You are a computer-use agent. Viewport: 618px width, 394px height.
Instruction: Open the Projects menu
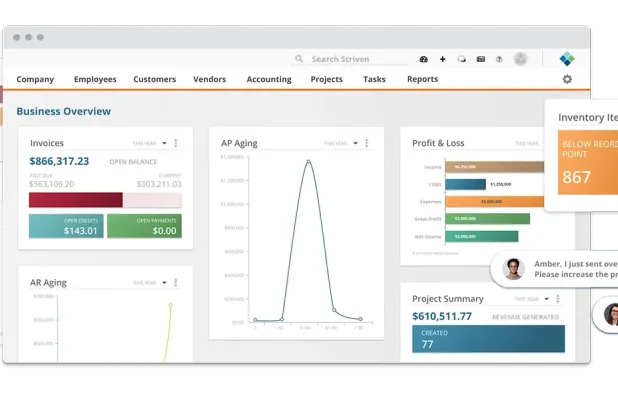pos(327,79)
